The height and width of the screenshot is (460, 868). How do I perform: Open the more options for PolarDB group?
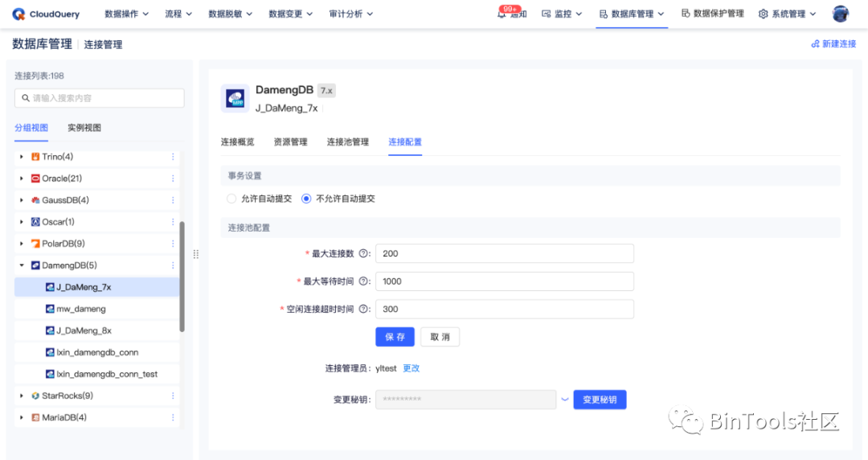click(173, 244)
